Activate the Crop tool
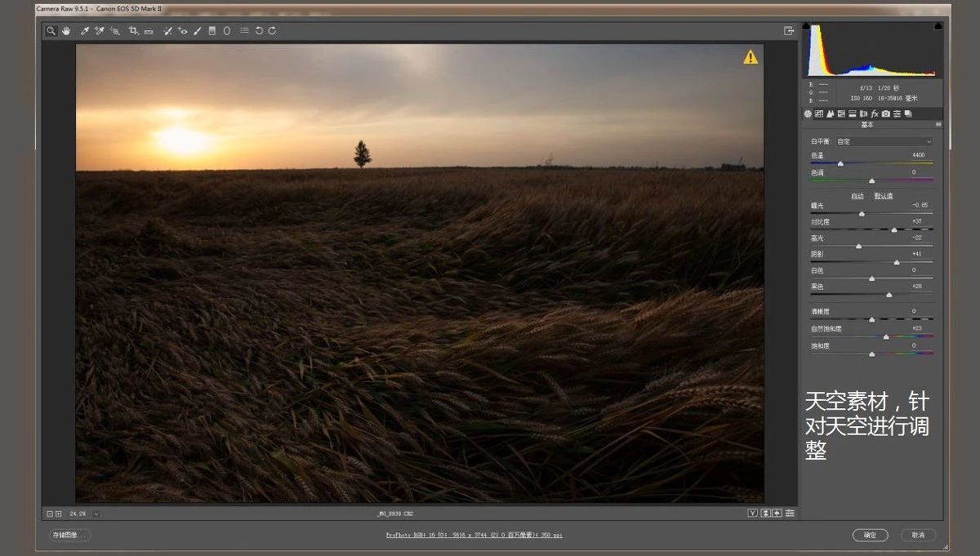This screenshot has width=980, height=556. [133, 31]
